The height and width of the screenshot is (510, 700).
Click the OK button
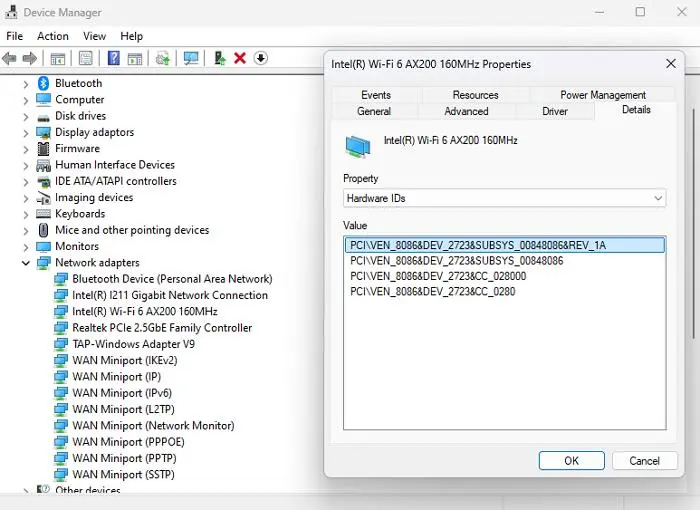(x=571, y=460)
